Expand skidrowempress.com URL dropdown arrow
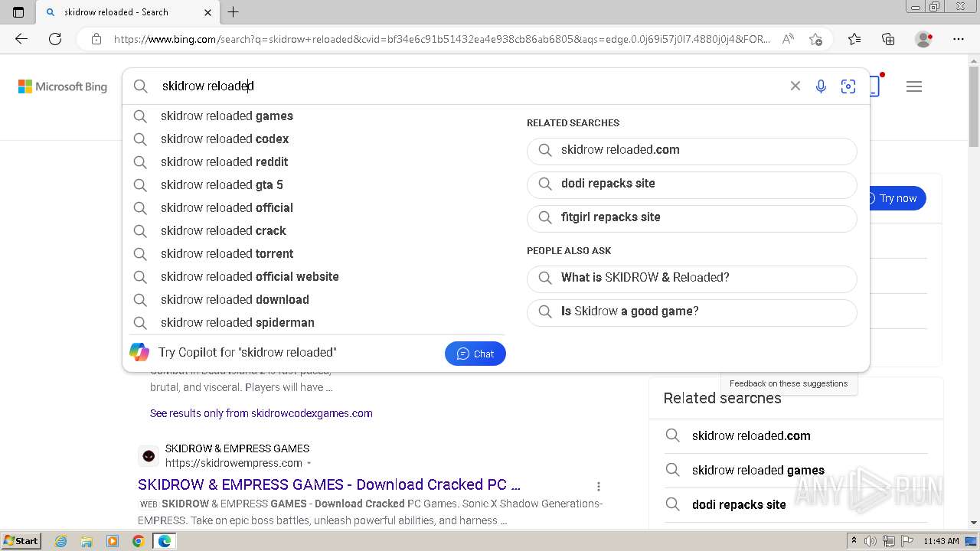980x551 pixels. [x=309, y=464]
